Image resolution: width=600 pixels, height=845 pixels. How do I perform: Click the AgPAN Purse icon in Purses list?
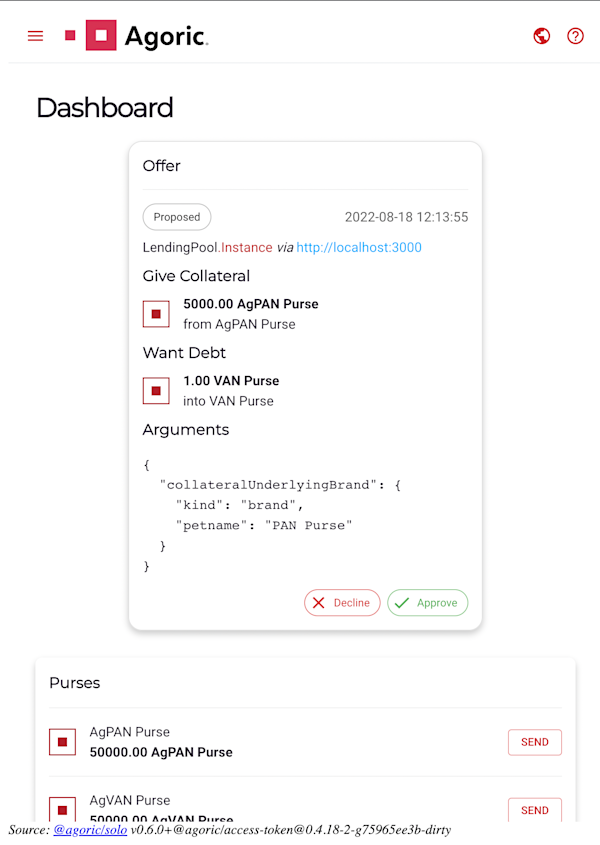point(63,742)
